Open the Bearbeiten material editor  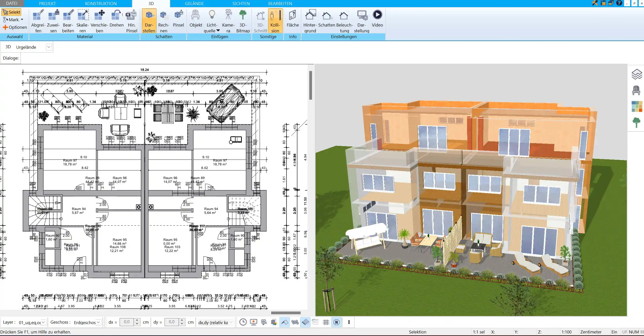point(68,21)
